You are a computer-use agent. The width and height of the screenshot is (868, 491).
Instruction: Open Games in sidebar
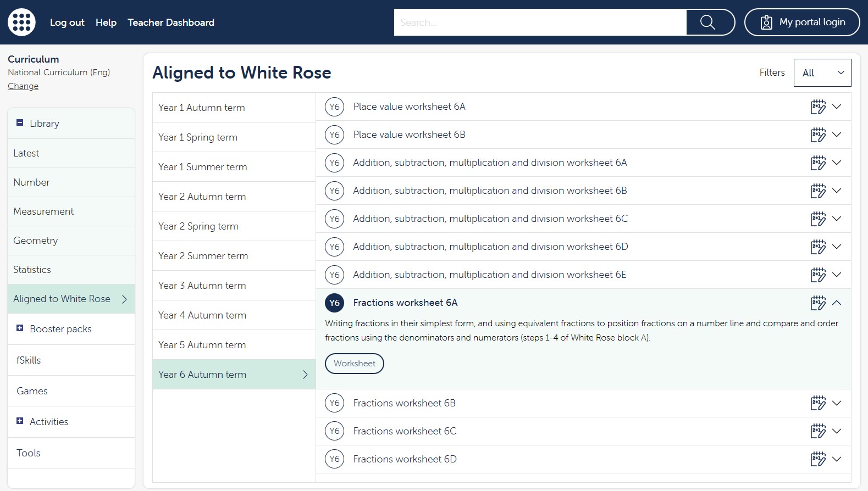click(71, 391)
